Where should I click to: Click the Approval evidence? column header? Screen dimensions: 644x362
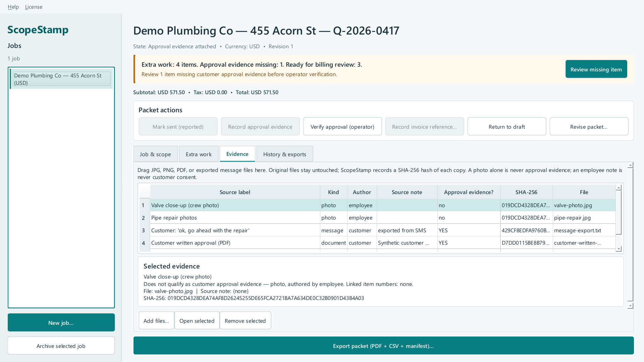(469, 192)
